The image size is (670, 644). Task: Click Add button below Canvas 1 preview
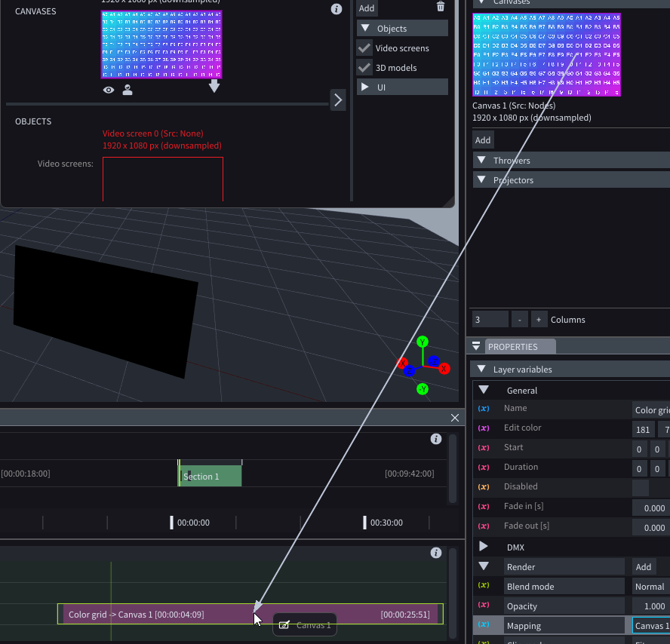coord(483,140)
